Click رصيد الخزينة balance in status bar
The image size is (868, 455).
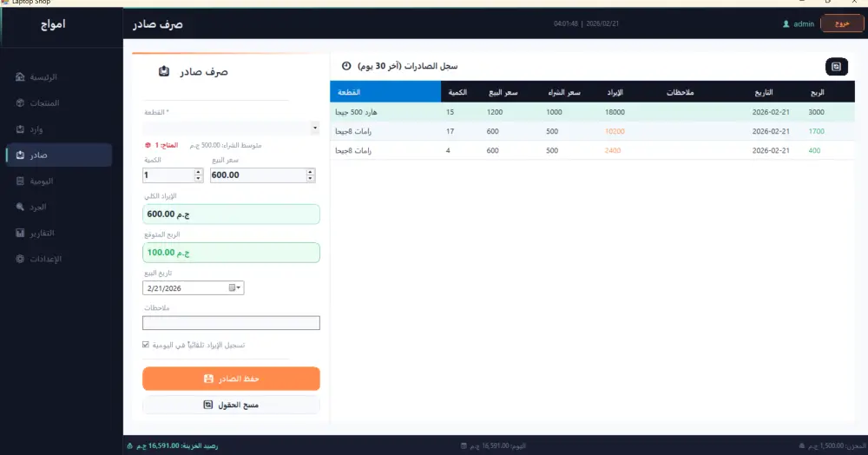point(177,445)
